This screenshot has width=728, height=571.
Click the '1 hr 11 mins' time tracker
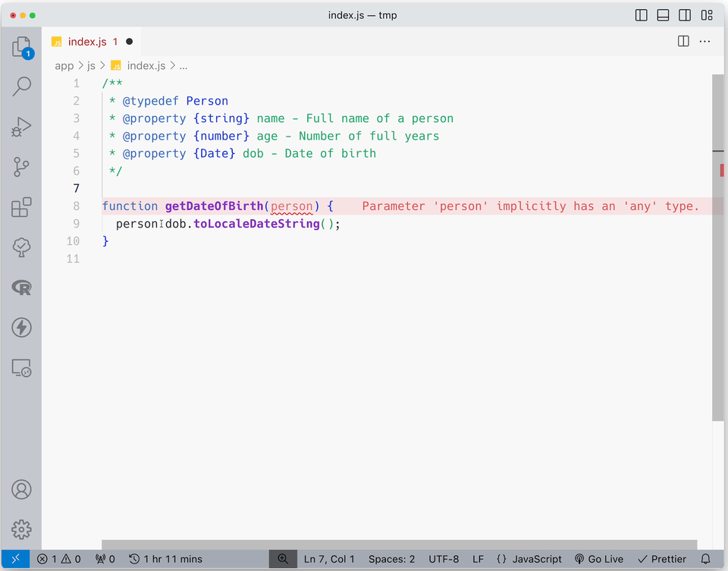click(x=166, y=559)
